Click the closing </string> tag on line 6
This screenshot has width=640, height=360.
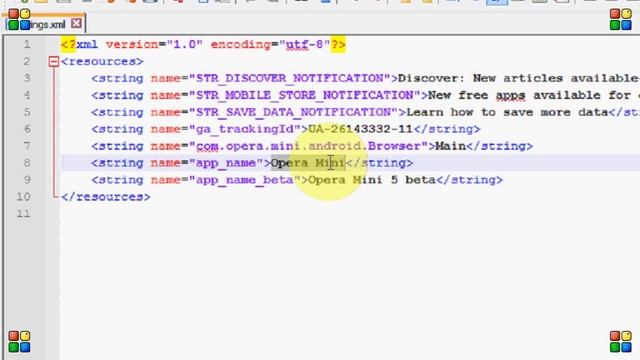pyautogui.click(x=447, y=129)
